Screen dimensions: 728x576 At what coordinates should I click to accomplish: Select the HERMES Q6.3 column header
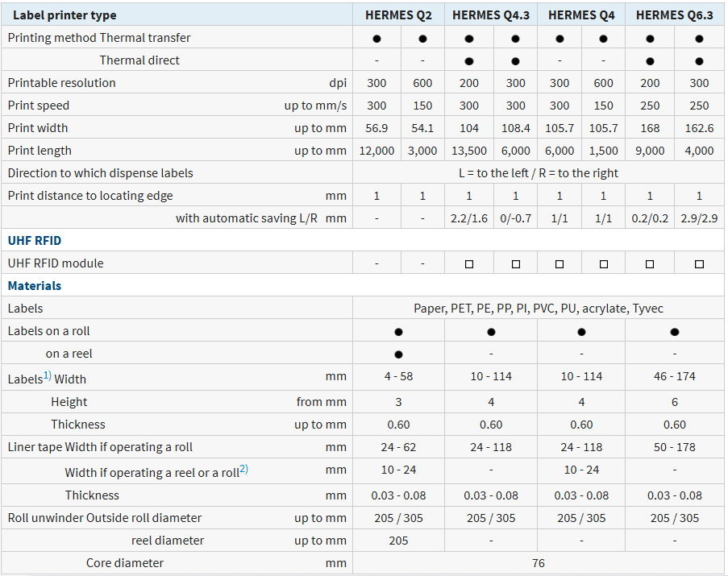click(674, 15)
